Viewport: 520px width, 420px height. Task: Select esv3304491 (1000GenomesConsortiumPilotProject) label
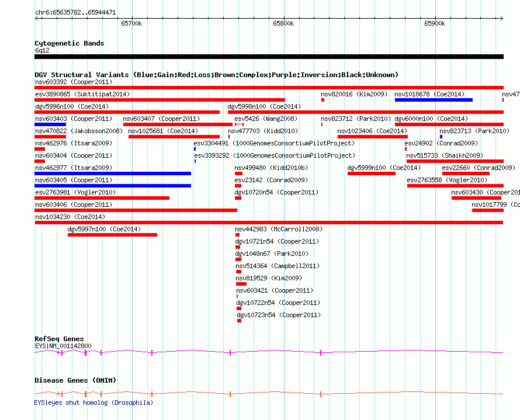(274, 143)
